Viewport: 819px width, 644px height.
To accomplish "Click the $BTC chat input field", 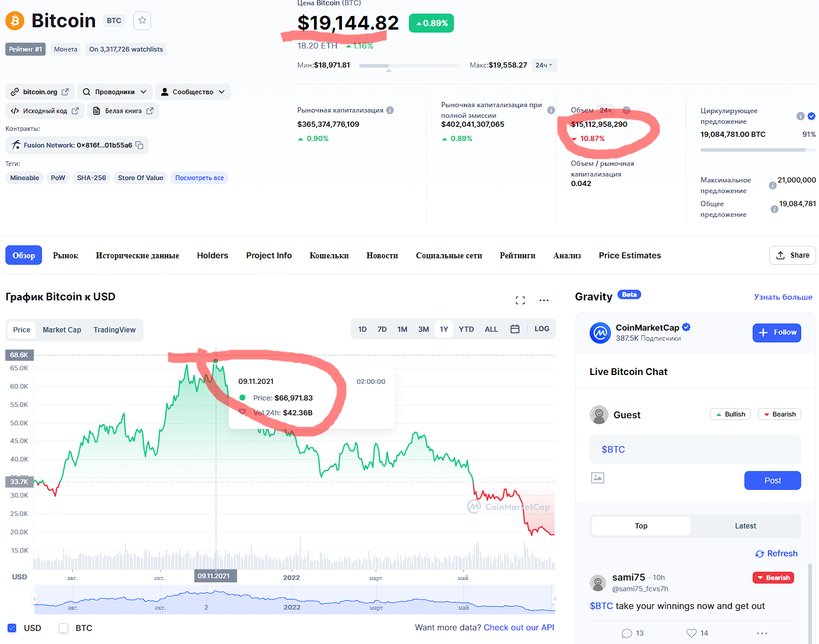I will point(695,450).
